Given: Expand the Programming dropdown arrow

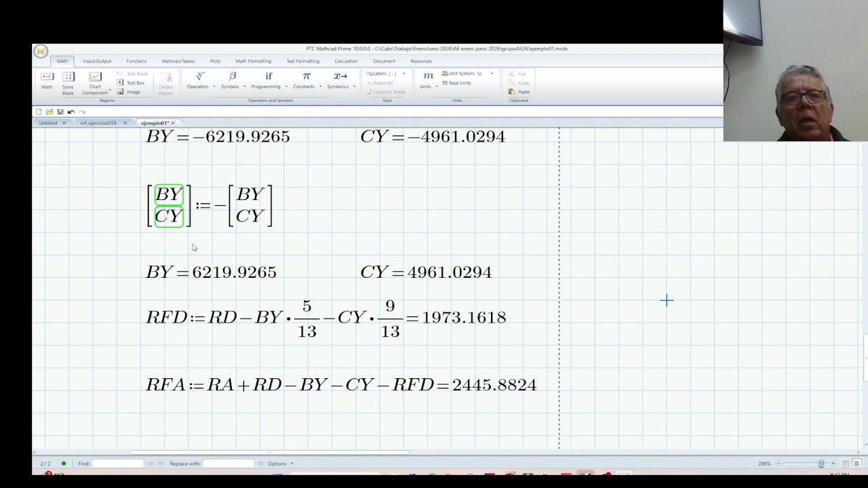Looking at the screenshot, I should [x=286, y=87].
